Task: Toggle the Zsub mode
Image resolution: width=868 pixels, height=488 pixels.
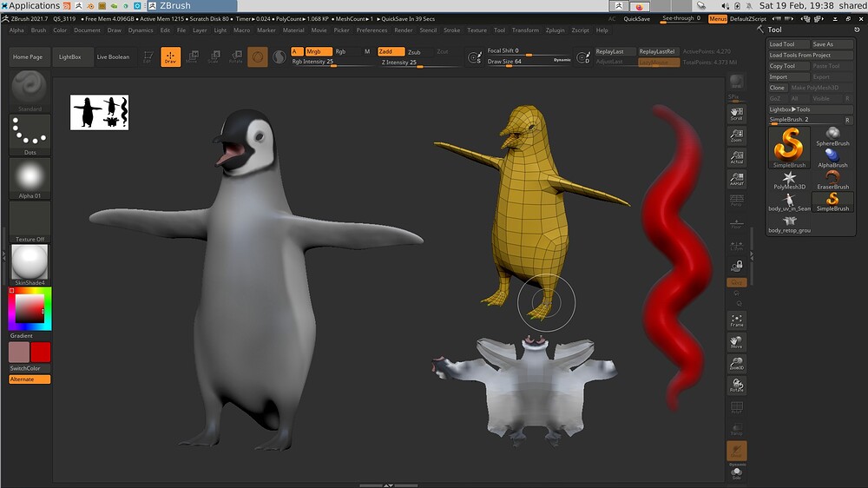Action: (x=414, y=52)
